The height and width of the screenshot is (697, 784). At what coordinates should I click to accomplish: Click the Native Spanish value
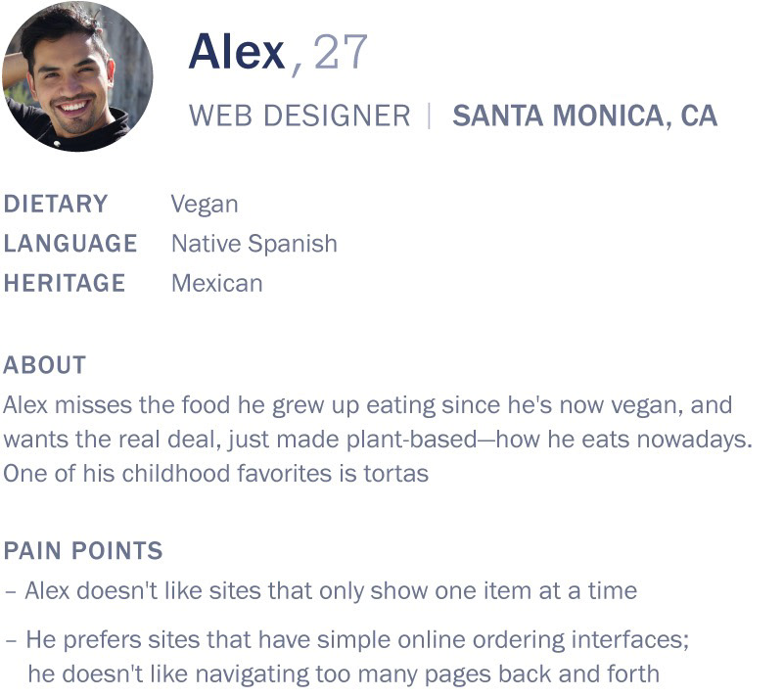point(254,245)
